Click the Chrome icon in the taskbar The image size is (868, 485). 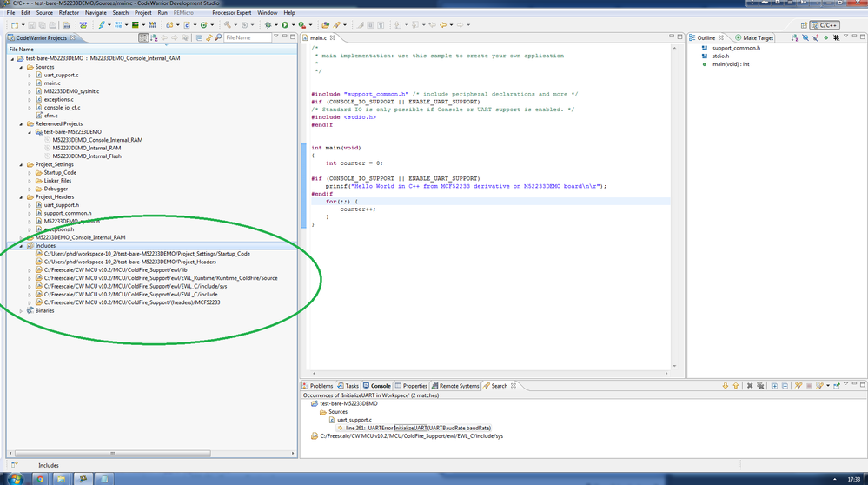tap(40, 479)
